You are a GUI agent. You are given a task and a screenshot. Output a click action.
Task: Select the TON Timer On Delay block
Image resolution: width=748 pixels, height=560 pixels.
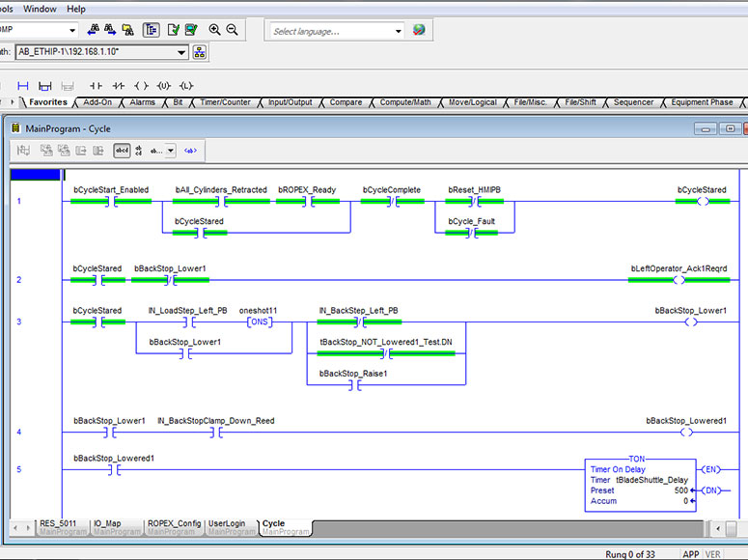(x=639, y=480)
